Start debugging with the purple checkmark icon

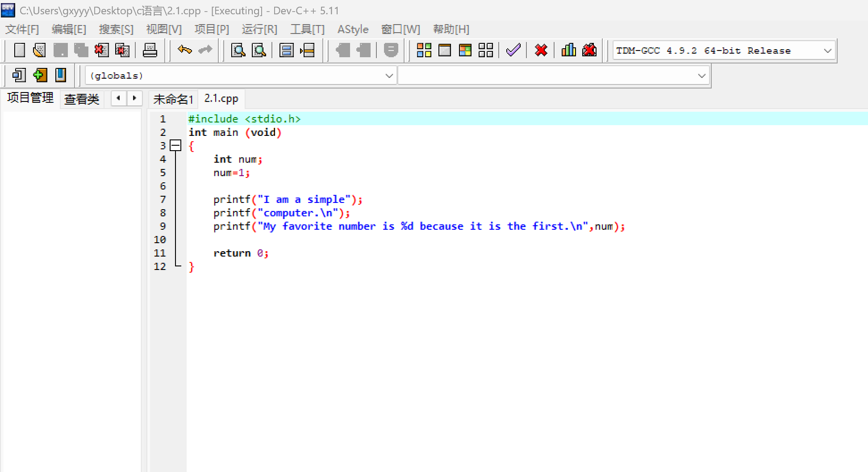coord(513,50)
